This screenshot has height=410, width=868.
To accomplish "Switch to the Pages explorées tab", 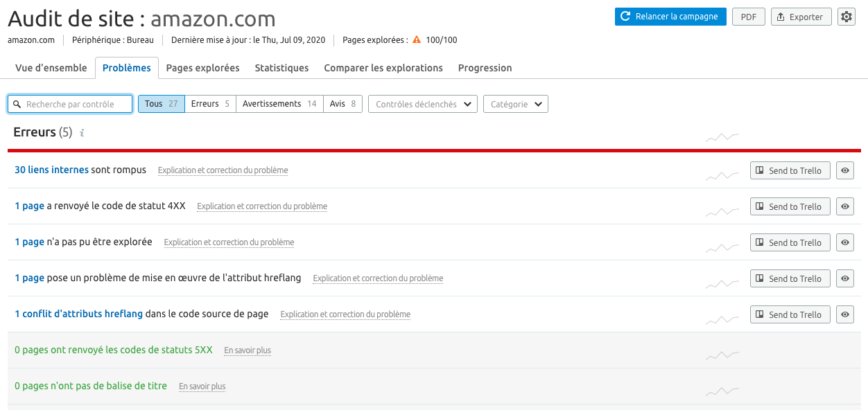I will click(x=202, y=68).
